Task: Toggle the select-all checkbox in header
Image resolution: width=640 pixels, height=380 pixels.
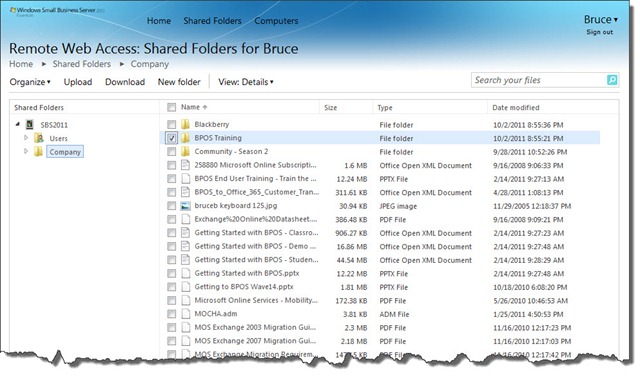Action: pos(171,107)
